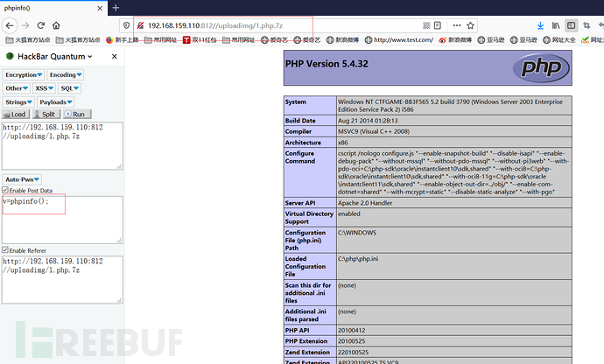
Task: Toggle the Enable Referer checkbox
Action: (5, 250)
